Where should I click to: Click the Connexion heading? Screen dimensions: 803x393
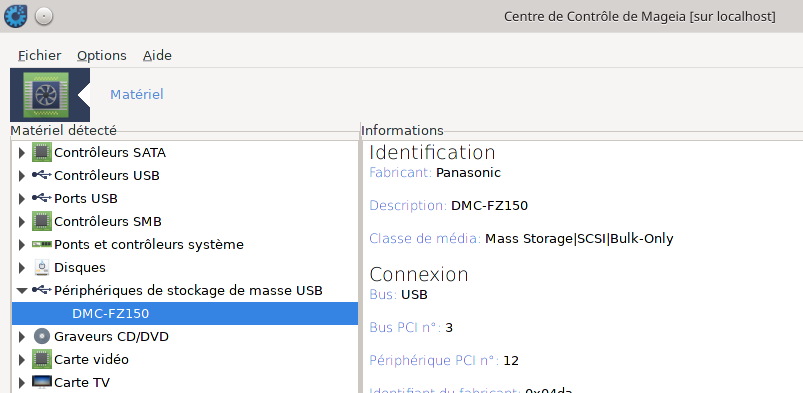click(x=419, y=275)
